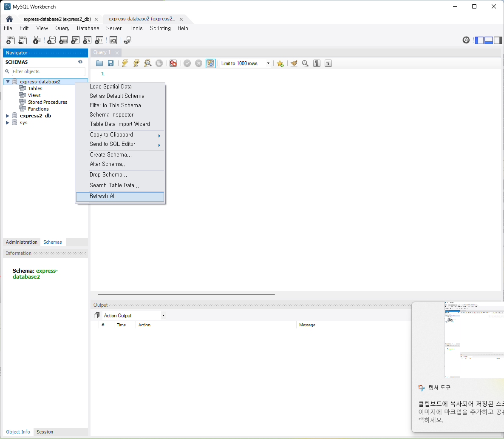Image resolution: width=504 pixels, height=439 pixels.
Task: Collapse the express-database2 schema node
Action: (8, 81)
